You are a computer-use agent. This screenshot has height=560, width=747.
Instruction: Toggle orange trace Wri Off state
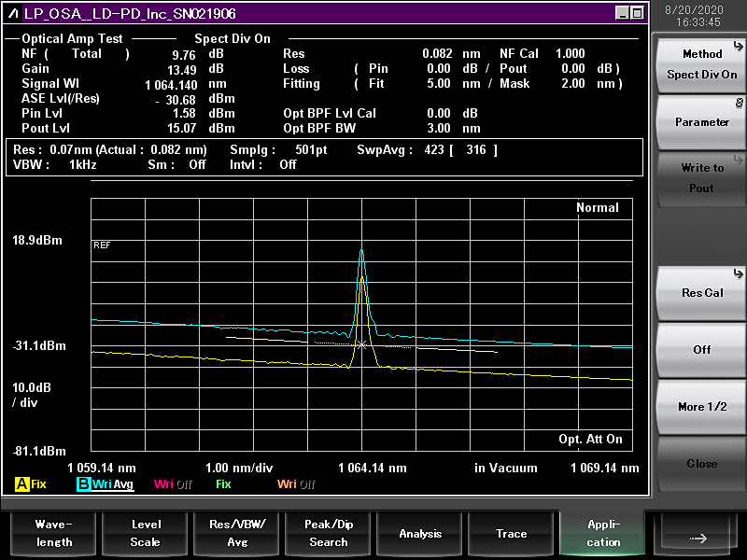pos(296,484)
